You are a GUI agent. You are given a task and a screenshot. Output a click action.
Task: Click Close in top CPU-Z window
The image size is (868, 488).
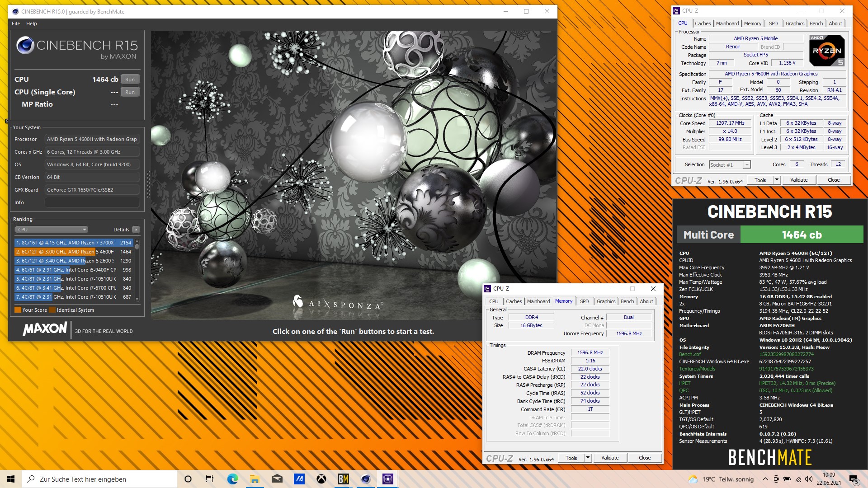click(x=834, y=180)
